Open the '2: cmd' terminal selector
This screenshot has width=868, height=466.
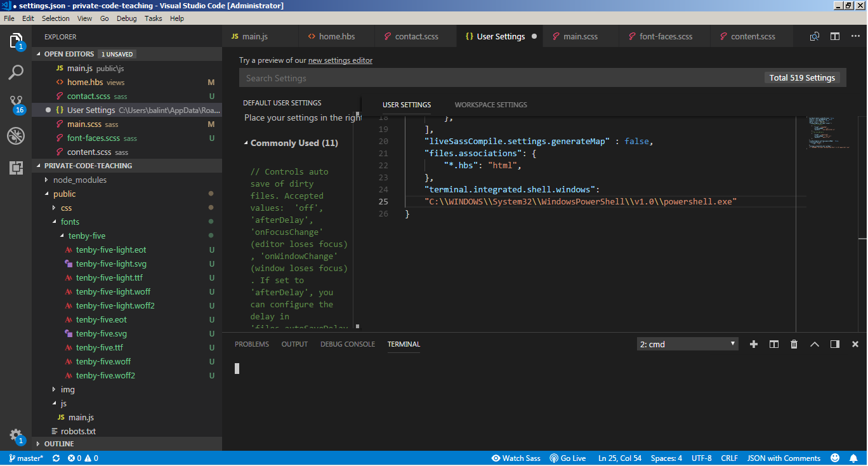pyautogui.click(x=687, y=343)
